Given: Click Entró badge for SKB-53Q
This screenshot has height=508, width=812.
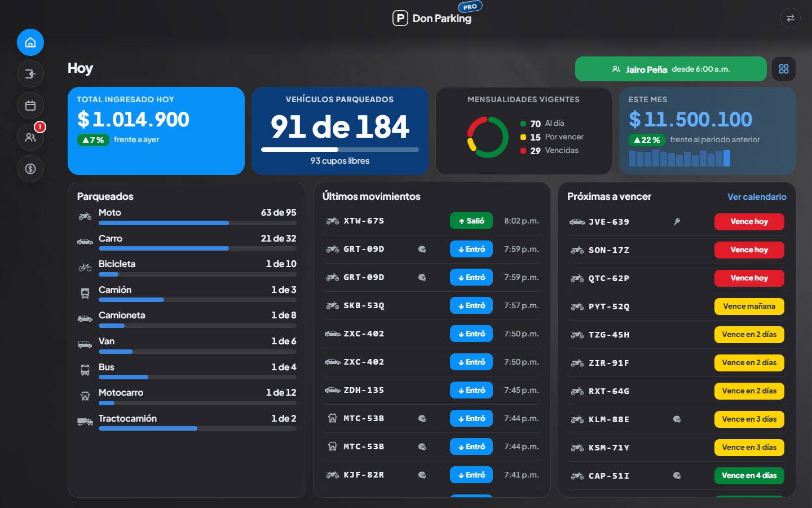Looking at the screenshot, I should click(x=471, y=305).
